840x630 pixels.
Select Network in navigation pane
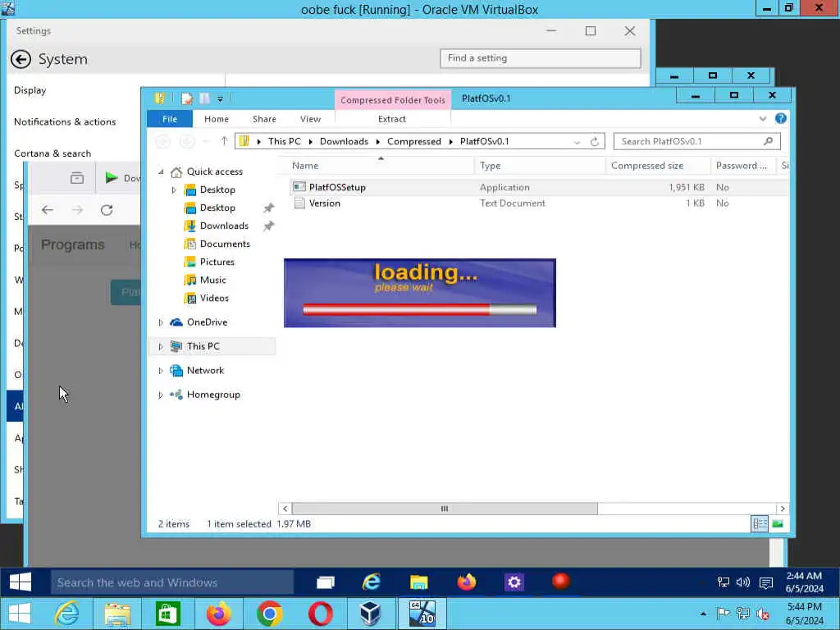[205, 370]
